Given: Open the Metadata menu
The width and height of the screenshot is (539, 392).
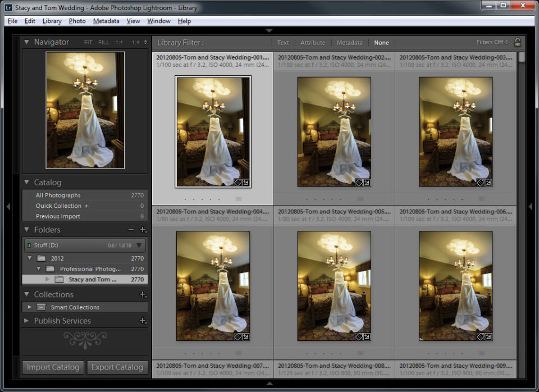Looking at the screenshot, I should [106, 21].
